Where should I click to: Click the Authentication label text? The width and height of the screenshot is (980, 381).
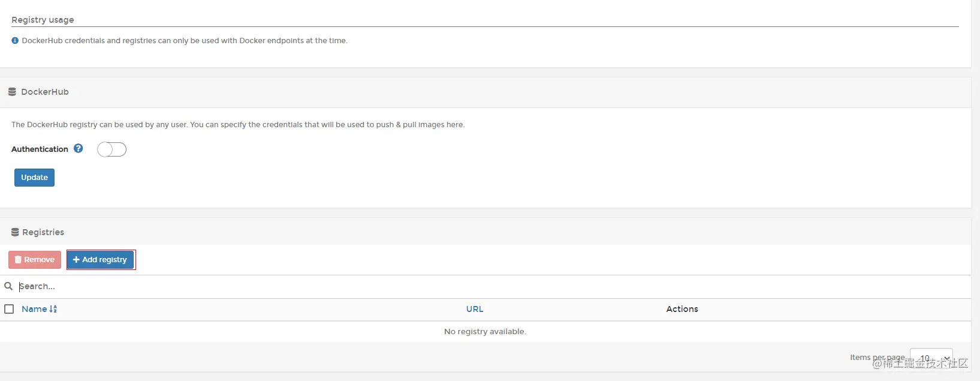tap(40, 149)
